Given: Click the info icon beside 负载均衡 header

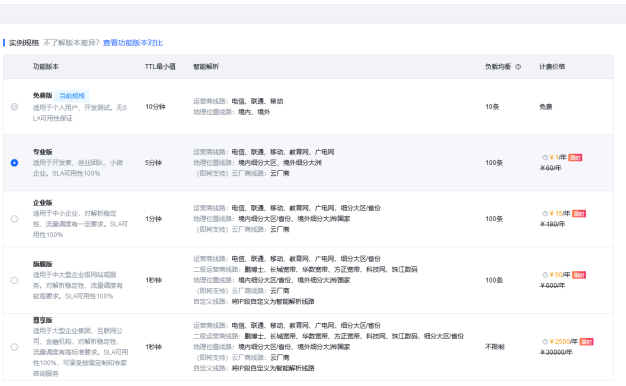Looking at the screenshot, I should point(518,67).
